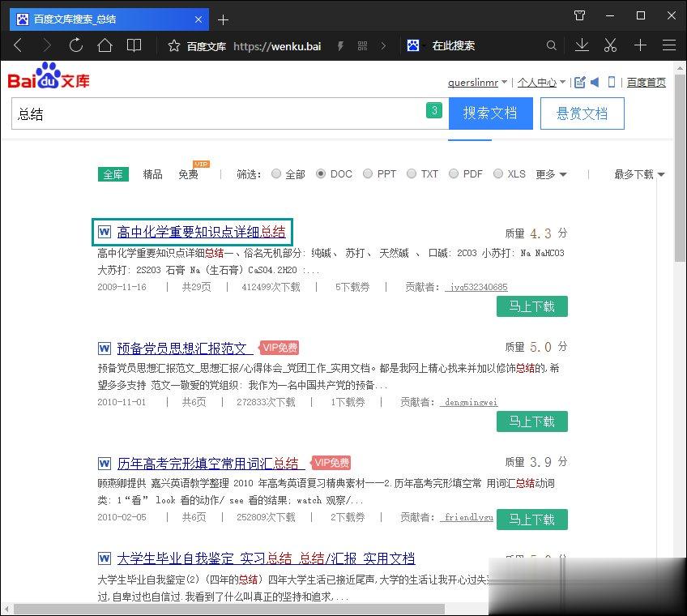Open the 最多下载 sort dropdown
The image size is (687, 616).
pyautogui.click(x=639, y=174)
